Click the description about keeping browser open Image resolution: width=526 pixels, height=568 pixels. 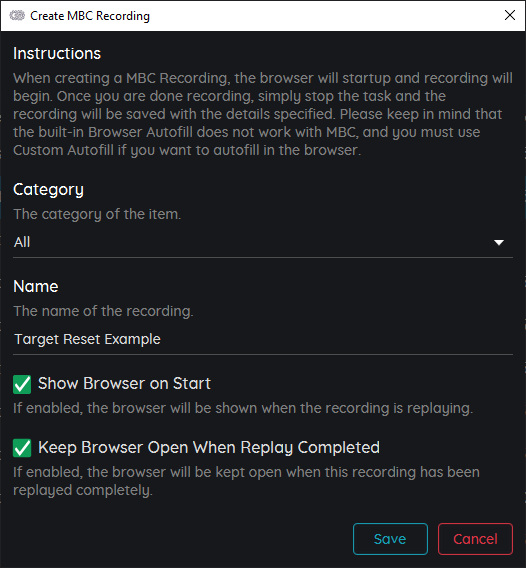[246, 481]
